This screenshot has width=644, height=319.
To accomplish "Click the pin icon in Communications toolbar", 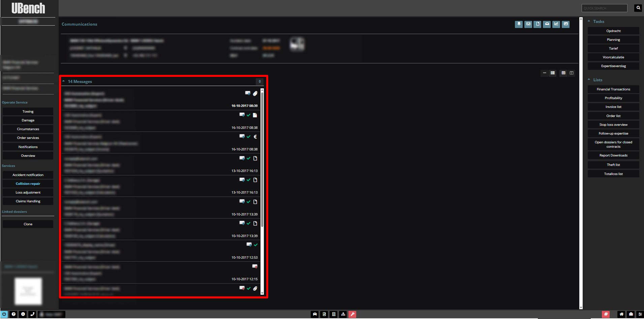I will [519, 24].
